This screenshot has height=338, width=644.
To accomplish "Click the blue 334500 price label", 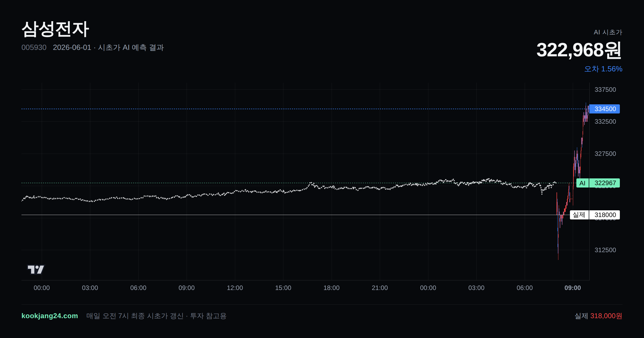I will coord(605,109).
